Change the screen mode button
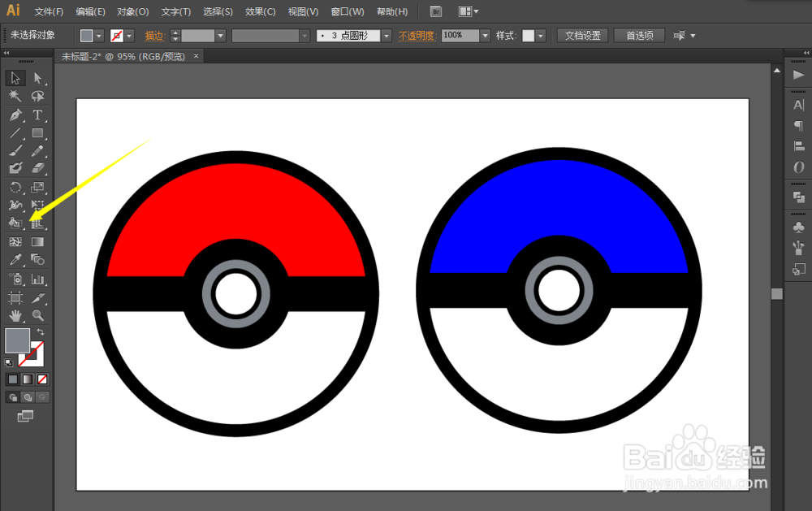The width and height of the screenshot is (812, 511). click(25, 416)
